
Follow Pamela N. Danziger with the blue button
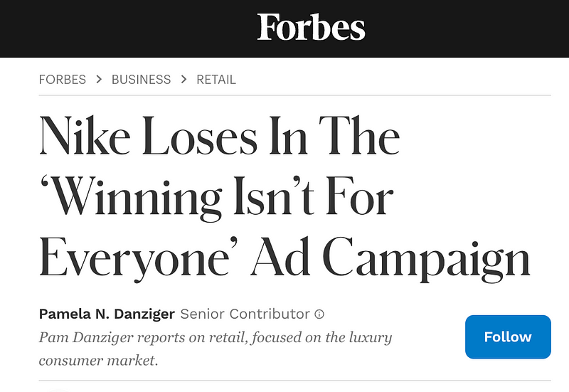pyautogui.click(x=508, y=337)
